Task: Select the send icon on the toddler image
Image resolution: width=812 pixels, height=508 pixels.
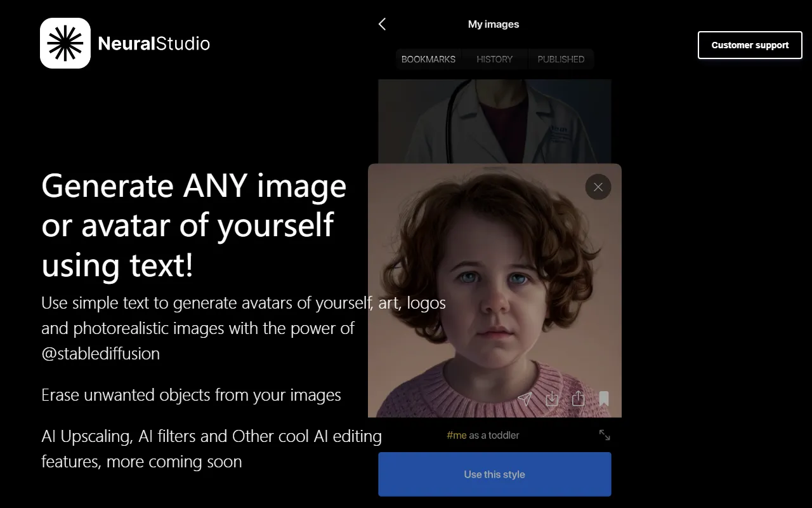Action: pyautogui.click(x=525, y=398)
